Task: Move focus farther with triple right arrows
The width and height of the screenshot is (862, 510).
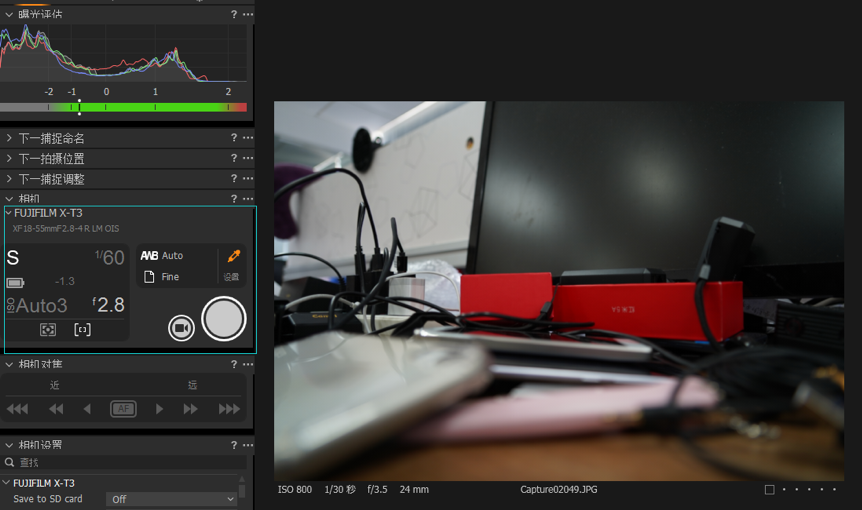Action: [x=229, y=409]
